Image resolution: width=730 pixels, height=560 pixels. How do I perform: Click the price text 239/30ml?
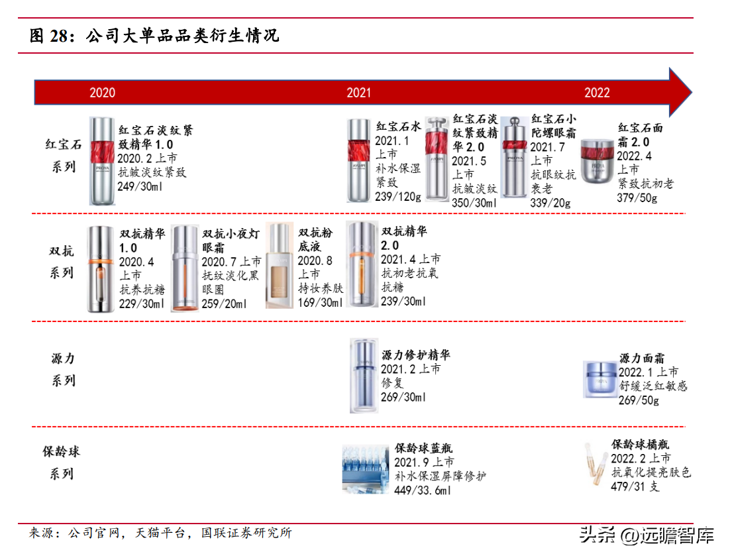click(x=403, y=302)
